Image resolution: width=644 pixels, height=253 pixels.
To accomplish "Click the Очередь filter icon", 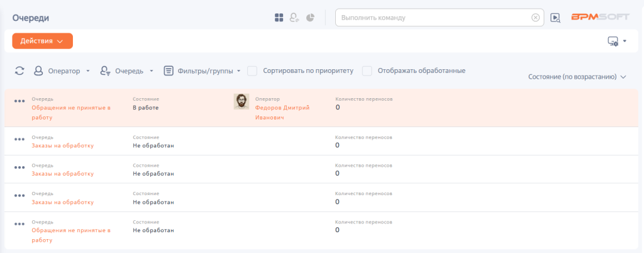I will [105, 70].
